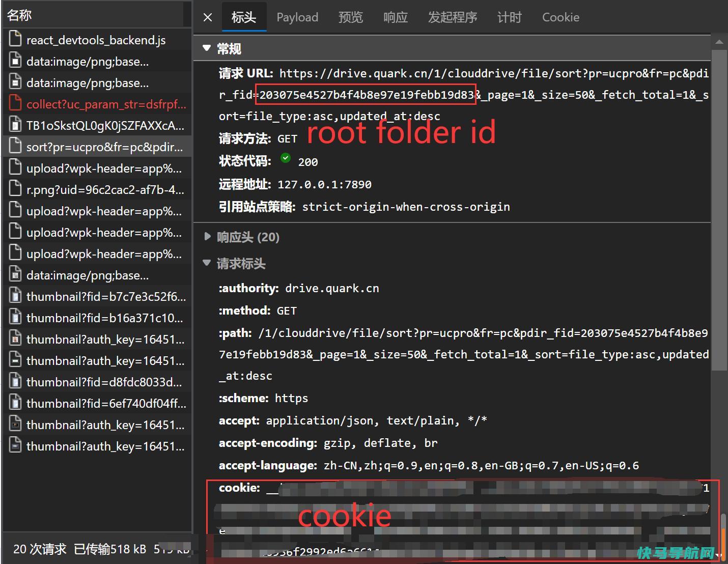This screenshot has width=728, height=564.
Task: Select the thumbnail?fid=6ef740df04ff request
Action: click(x=97, y=403)
